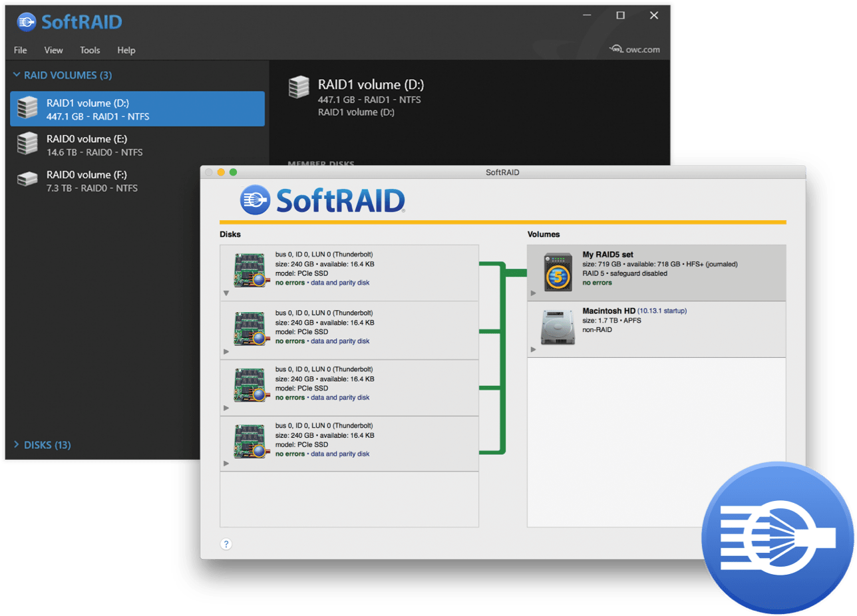Expand the Macintosh HD disclosure triangle
The width and height of the screenshot is (857, 616).
tap(533, 349)
